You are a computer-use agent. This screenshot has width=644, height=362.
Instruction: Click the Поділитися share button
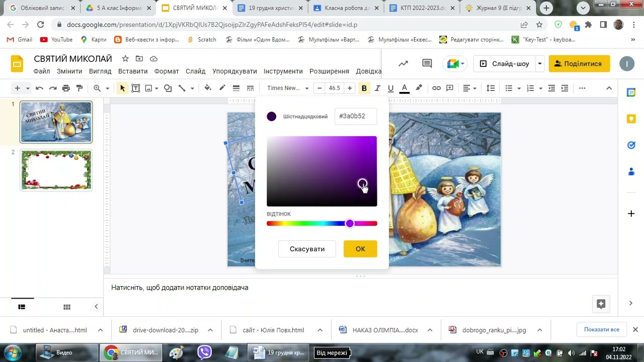tap(579, 64)
